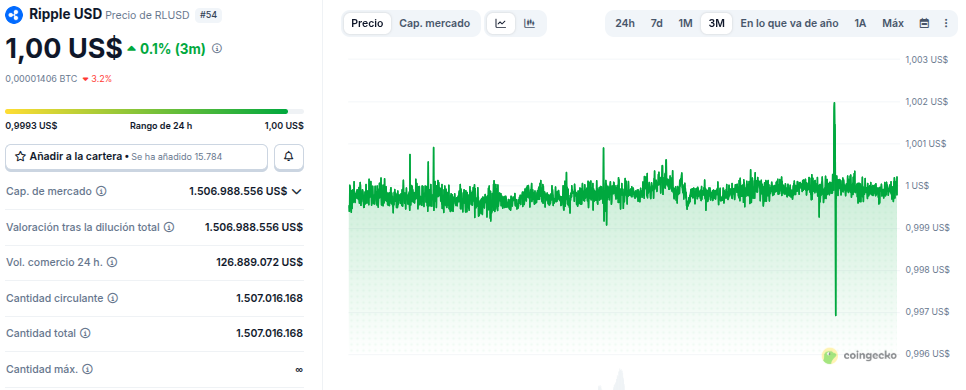The height and width of the screenshot is (390, 966).
Task: Click the 0,00001406 BTC price text
Action: click(41, 79)
